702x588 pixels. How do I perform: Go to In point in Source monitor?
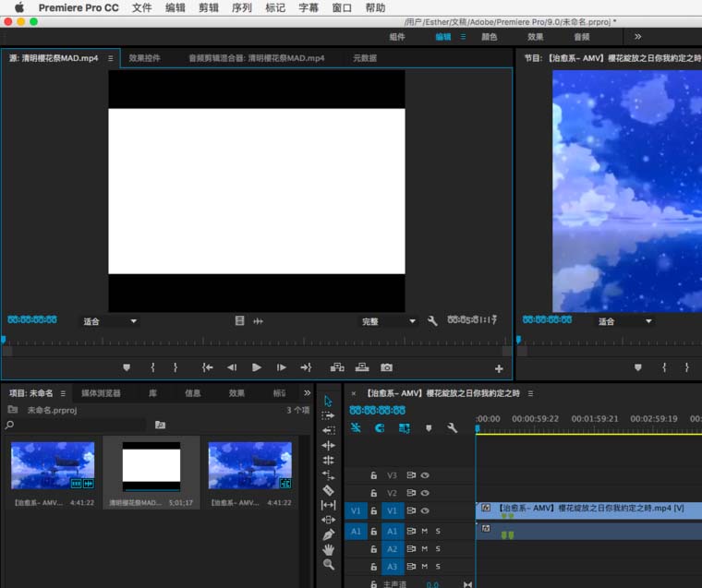207,367
